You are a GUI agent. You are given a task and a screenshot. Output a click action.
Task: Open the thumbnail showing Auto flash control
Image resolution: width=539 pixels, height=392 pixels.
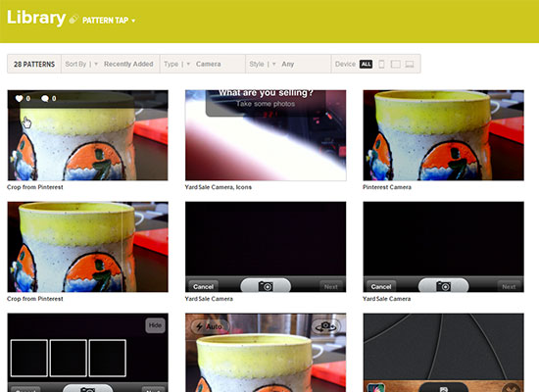[x=266, y=353]
